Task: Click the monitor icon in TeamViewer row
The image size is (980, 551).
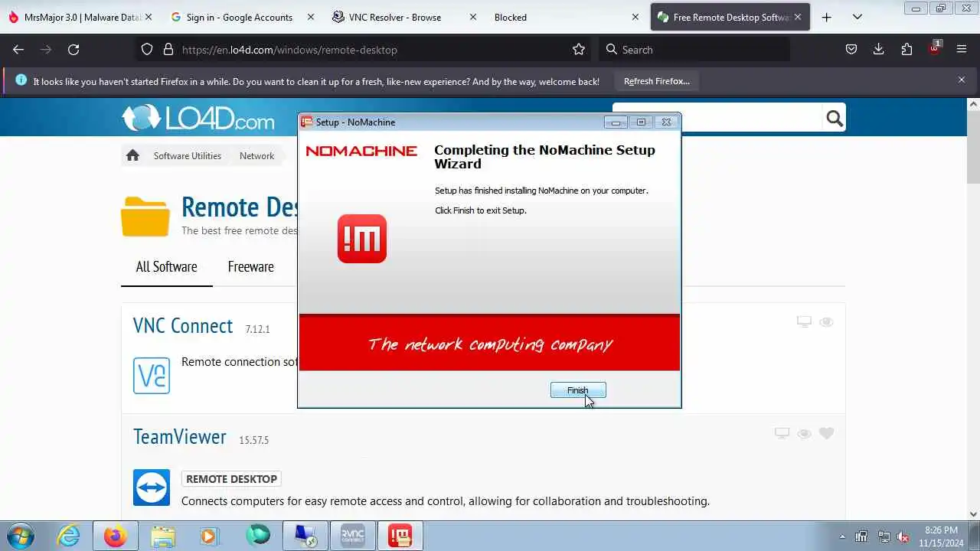Action: [x=782, y=433]
